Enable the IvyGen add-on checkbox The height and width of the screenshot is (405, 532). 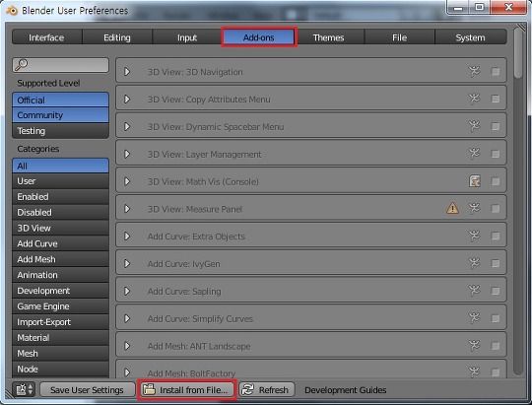click(x=496, y=264)
